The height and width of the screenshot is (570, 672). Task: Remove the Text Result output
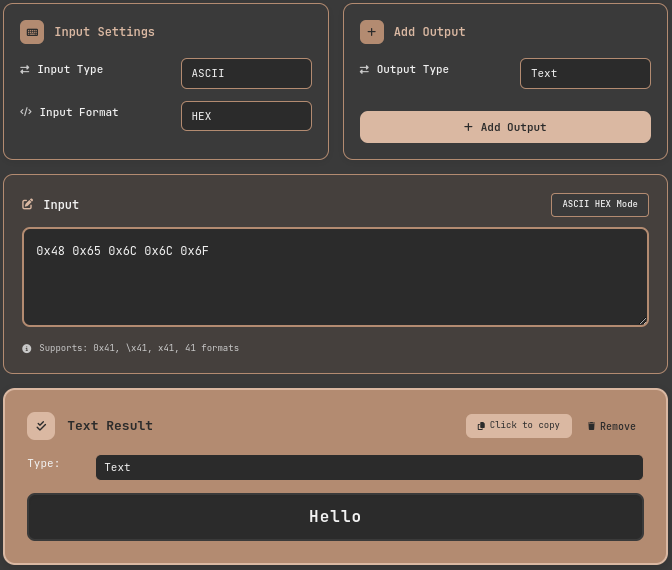[612, 426]
